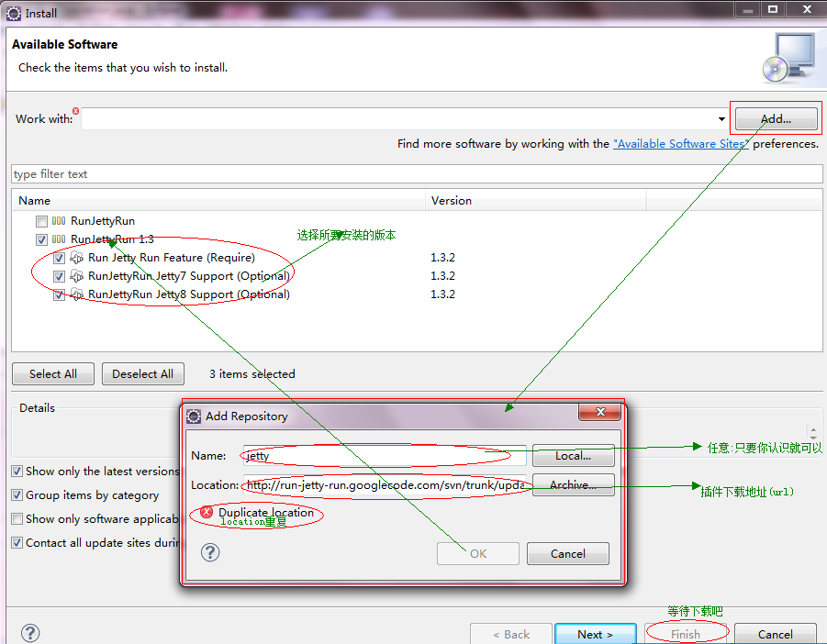Click the Jetty7 Support plugin icon
The height and width of the screenshot is (644, 827).
pos(76,276)
